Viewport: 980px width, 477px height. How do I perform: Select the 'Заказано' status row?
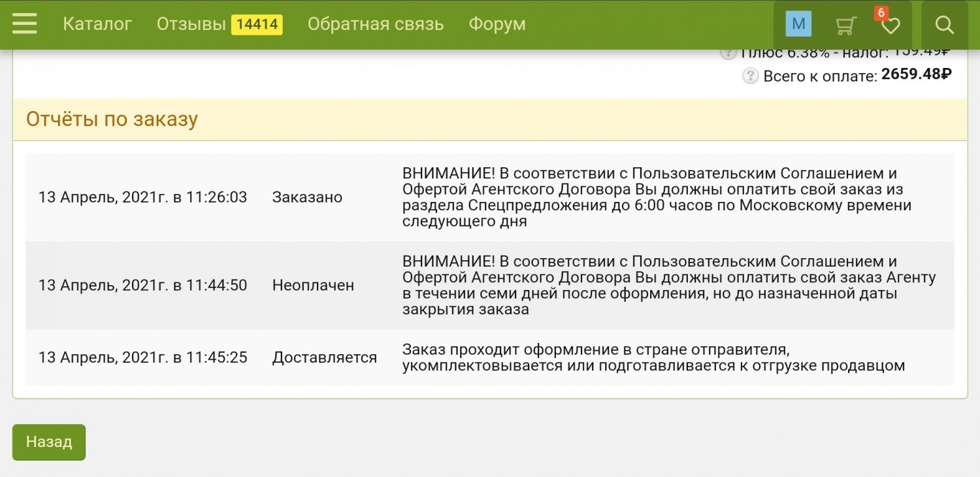coord(307,197)
